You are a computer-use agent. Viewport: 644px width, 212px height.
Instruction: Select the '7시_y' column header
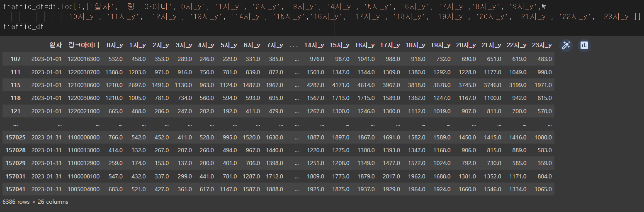pos(275,45)
